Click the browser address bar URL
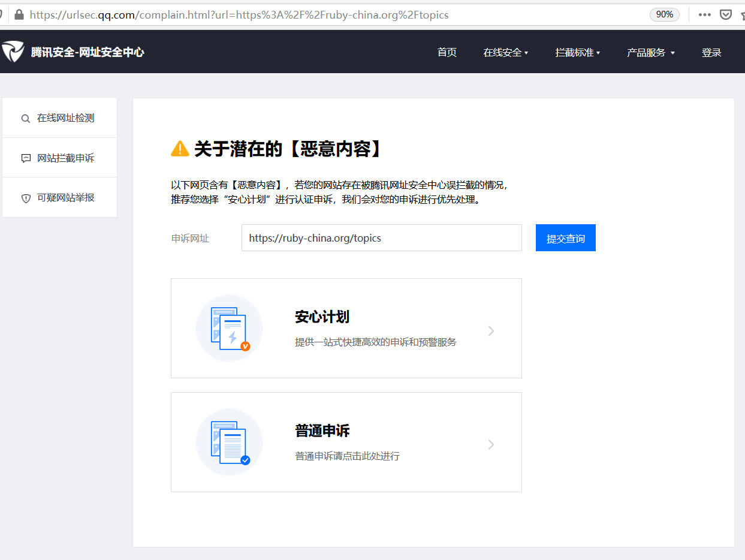The width and height of the screenshot is (745, 560). pyautogui.click(x=239, y=14)
